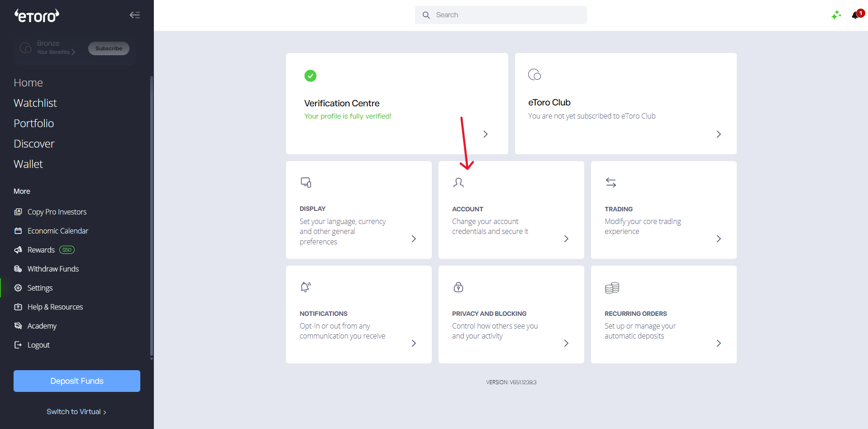
Task: Open the green sparkle AI assistant icon
Action: point(836,15)
